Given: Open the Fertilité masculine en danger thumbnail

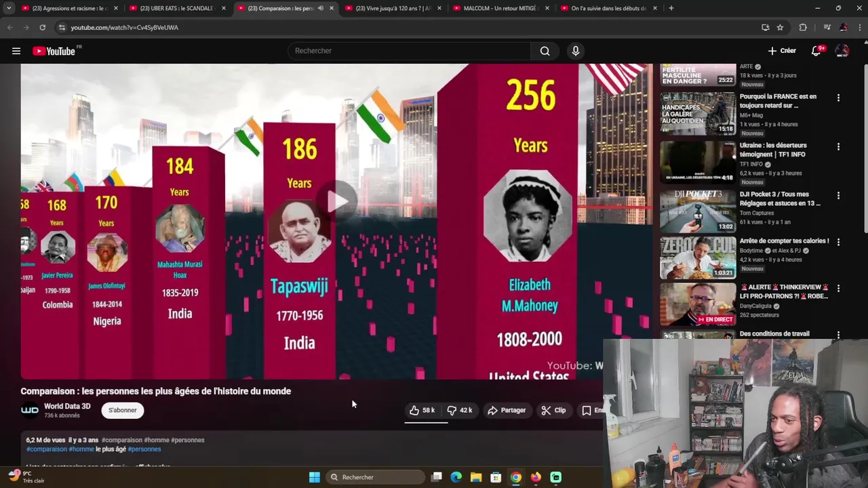Looking at the screenshot, I should (x=698, y=75).
